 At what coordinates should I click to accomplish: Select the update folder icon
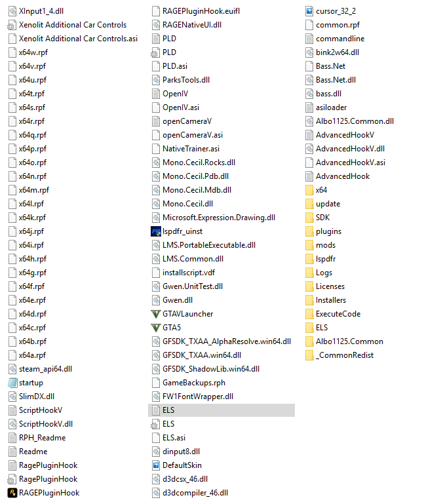[309, 204]
